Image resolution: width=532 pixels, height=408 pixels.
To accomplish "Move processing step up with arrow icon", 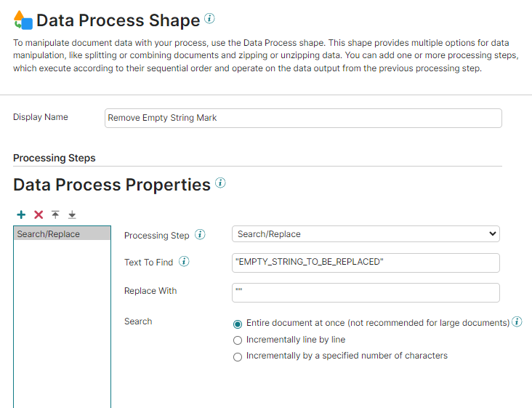I will [55, 215].
